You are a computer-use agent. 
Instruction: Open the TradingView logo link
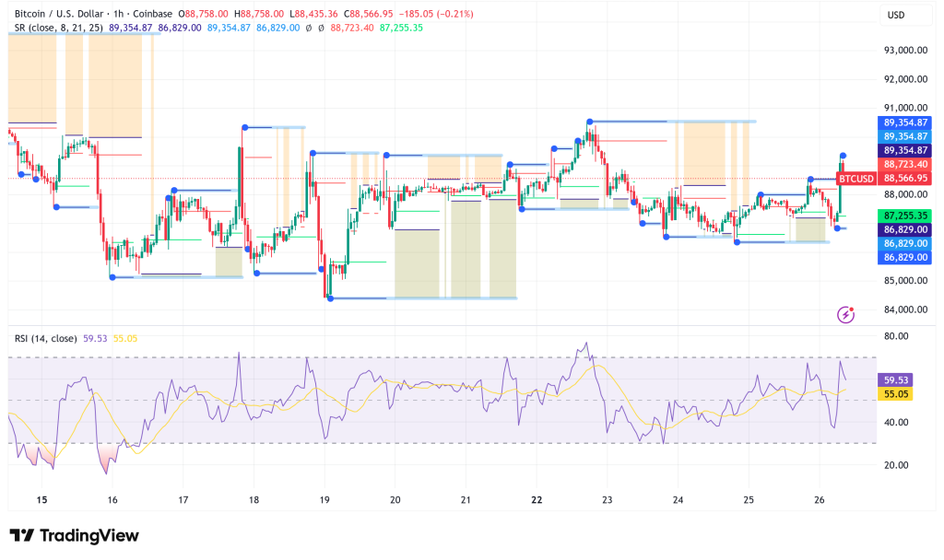tap(74, 535)
